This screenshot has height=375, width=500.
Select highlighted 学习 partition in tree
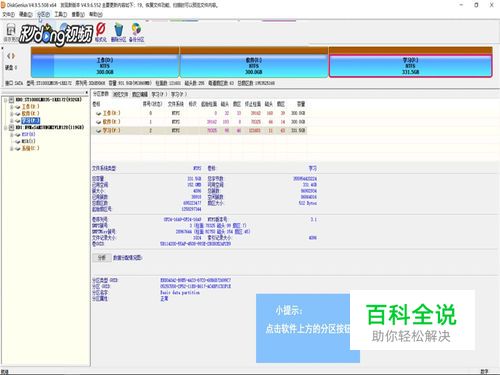[30, 121]
